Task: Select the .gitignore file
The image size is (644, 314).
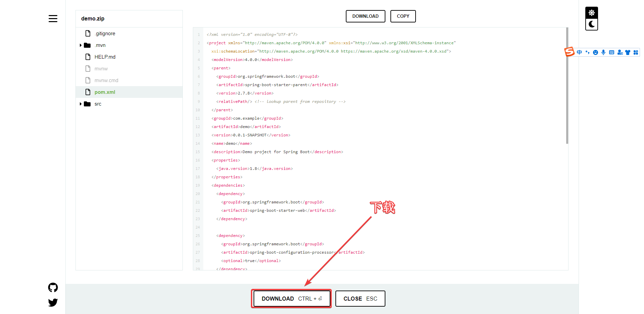Action: (105, 34)
